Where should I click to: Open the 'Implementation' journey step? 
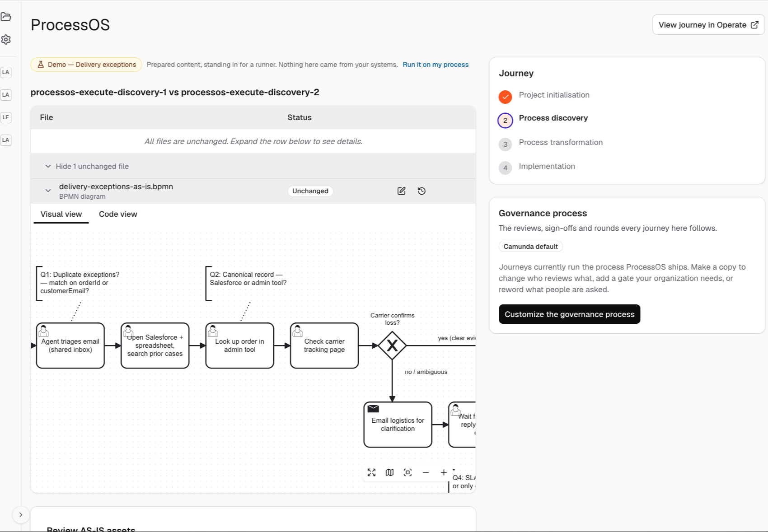coord(547,166)
